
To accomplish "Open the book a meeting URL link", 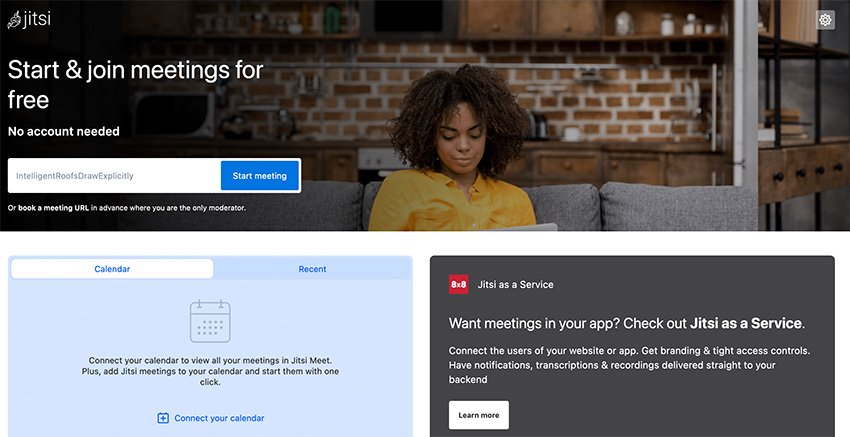I will pyautogui.click(x=54, y=208).
